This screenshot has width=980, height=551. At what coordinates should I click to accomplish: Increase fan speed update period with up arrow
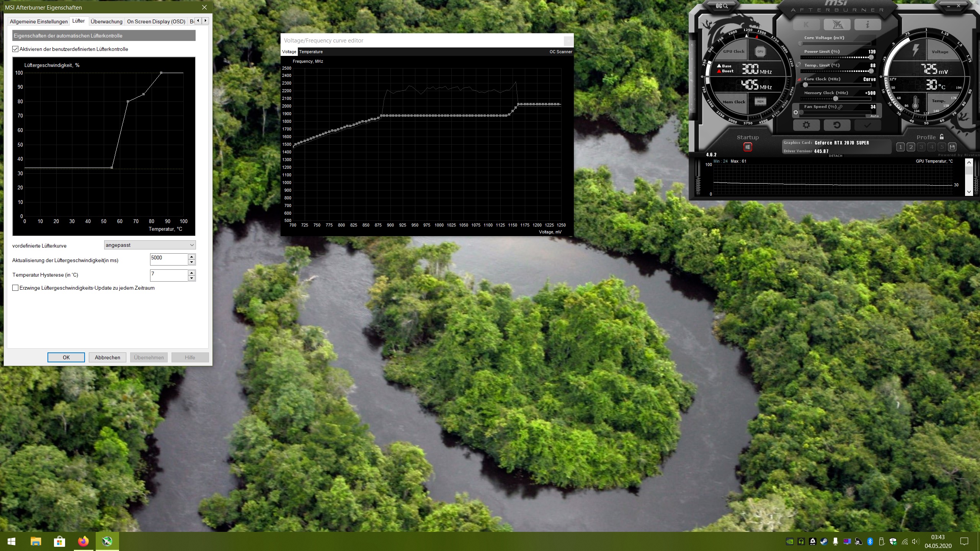(191, 257)
